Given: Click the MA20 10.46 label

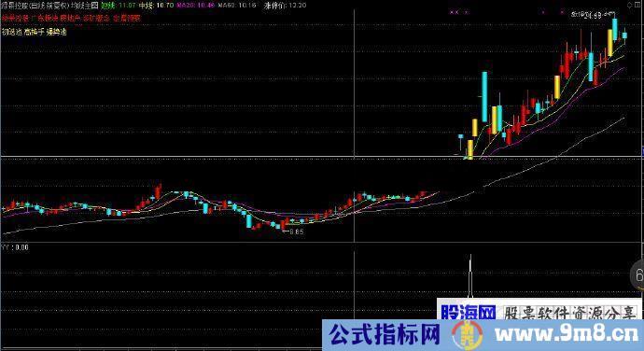Looking at the screenshot, I should (x=195, y=6).
